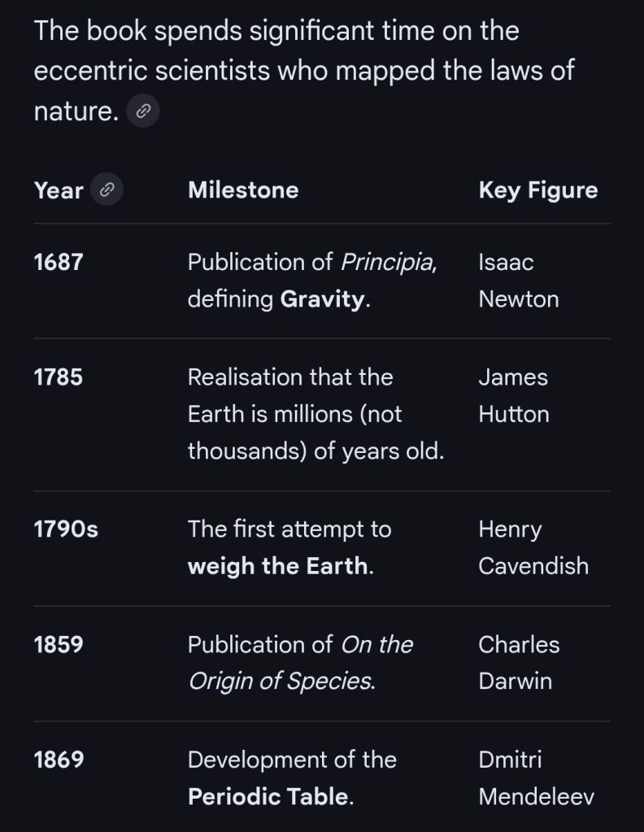The image size is (644, 832).
Task: Click the Henry Cavendish cell
Action: tap(533, 547)
